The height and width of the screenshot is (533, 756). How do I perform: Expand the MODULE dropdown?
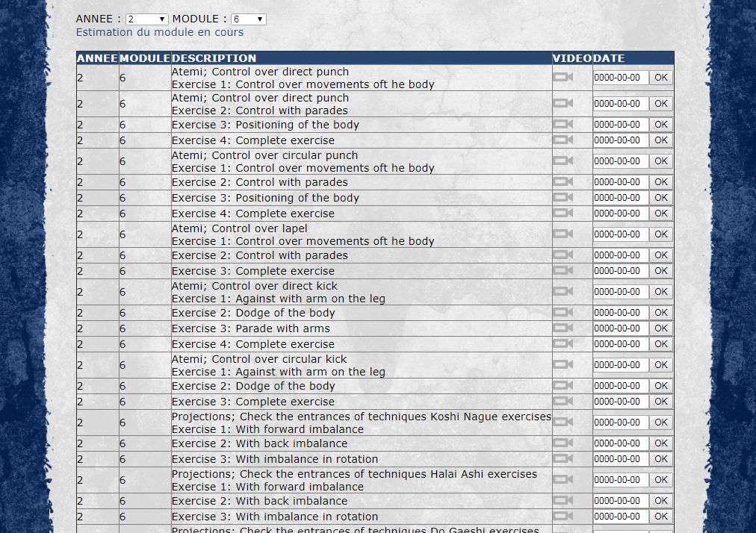248,19
